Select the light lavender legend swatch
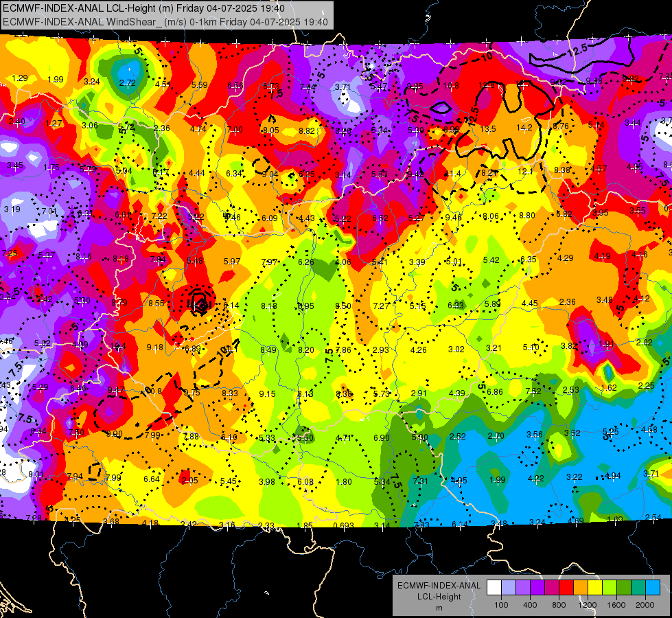The height and width of the screenshot is (618, 672). (x=509, y=588)
